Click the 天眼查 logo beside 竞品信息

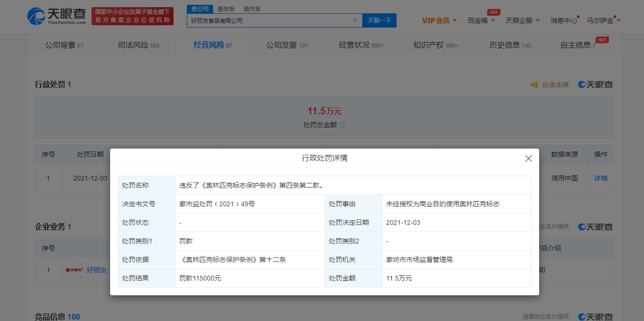[x=595, y=317]
